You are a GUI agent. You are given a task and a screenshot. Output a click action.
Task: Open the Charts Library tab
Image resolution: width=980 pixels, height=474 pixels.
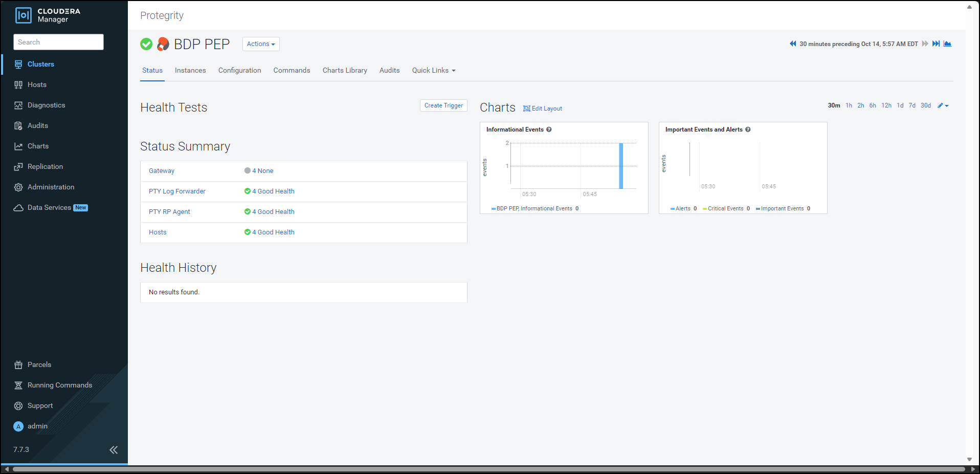click(345, 71)
